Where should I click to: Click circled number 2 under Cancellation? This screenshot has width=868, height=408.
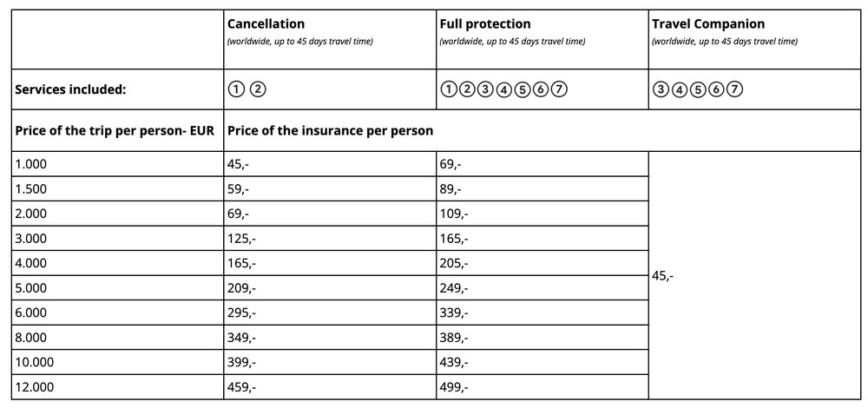coord(256,89)
